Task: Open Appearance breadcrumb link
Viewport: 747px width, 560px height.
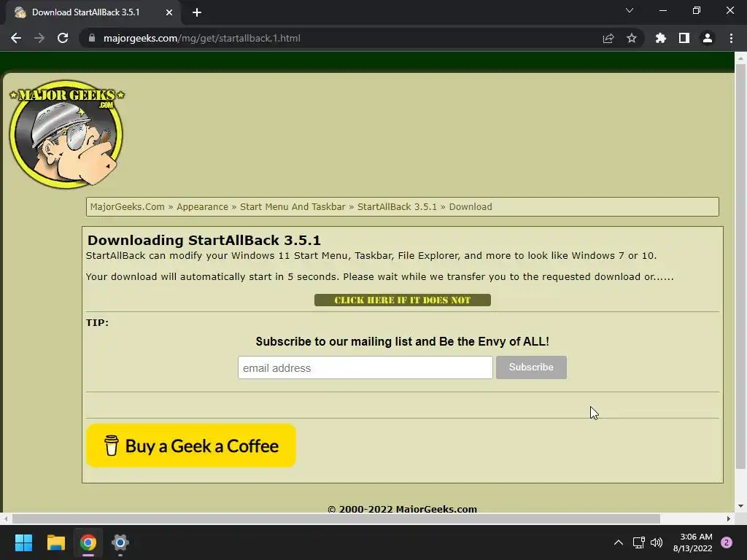Action: tap(203, 206)
